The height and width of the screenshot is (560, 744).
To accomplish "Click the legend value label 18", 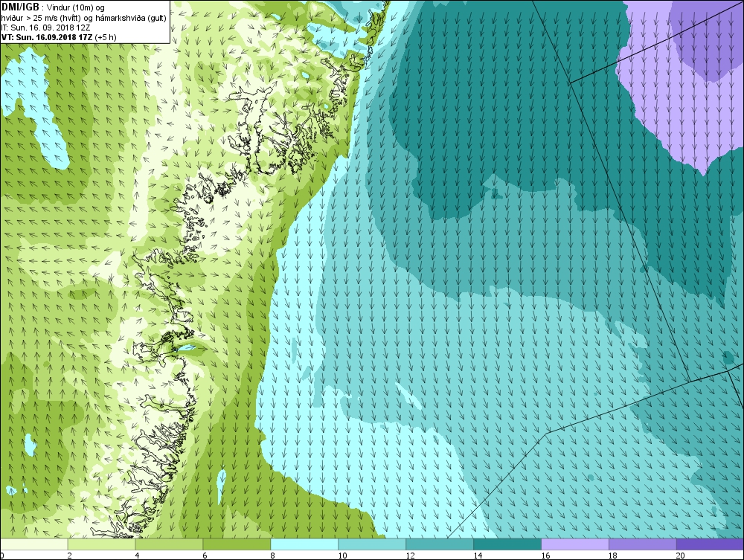I will (613, 556).
